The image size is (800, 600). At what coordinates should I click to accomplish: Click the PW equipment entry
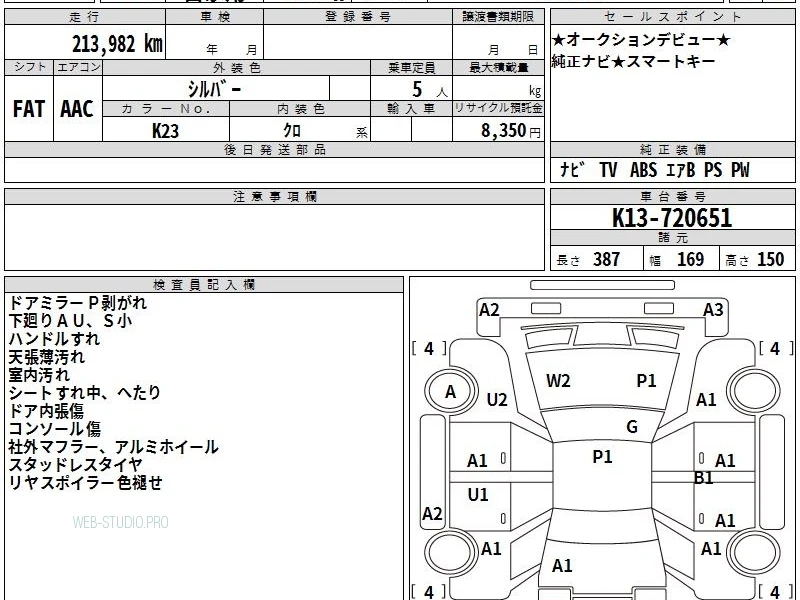pos(740,170)
